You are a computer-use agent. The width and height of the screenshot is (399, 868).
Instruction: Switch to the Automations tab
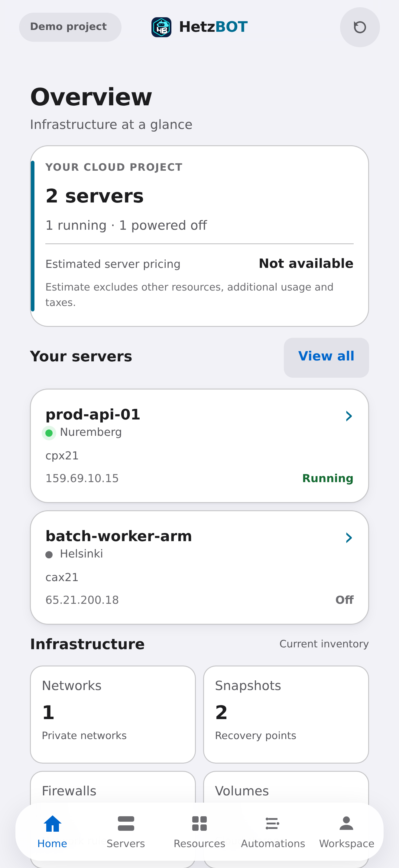pos(273,832)
